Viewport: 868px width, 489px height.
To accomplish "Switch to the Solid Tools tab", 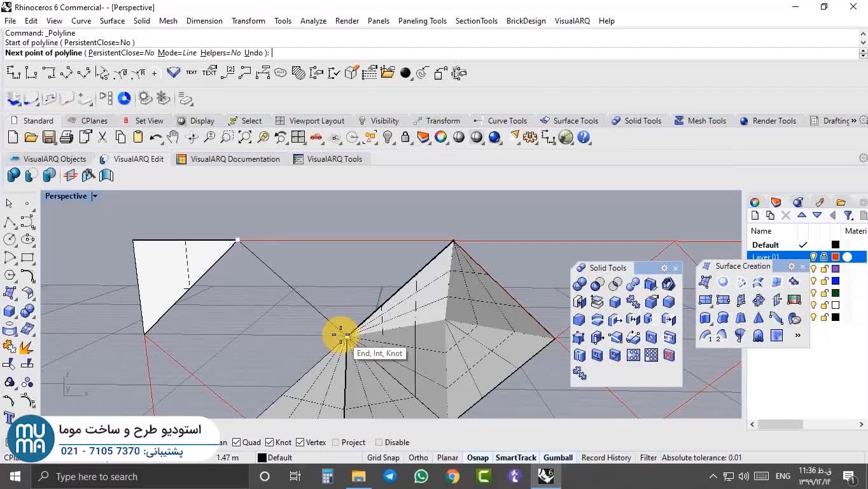I will (x=636, y=120).
